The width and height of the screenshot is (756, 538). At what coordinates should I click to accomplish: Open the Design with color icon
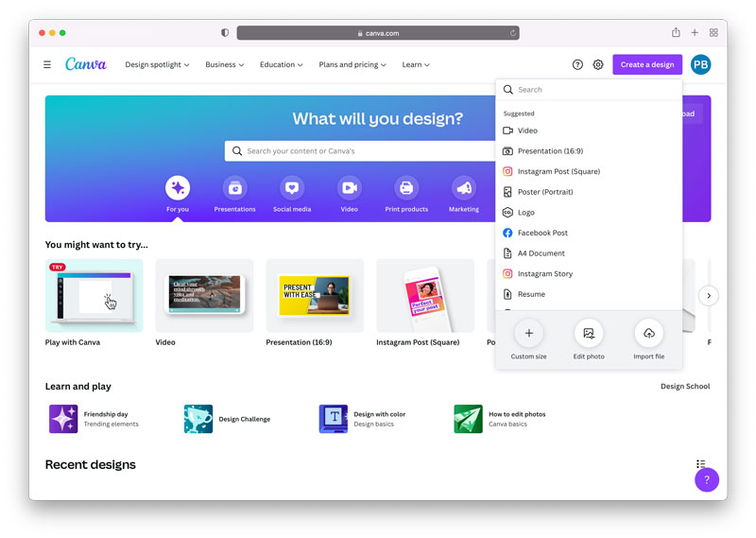pos(334,419)
